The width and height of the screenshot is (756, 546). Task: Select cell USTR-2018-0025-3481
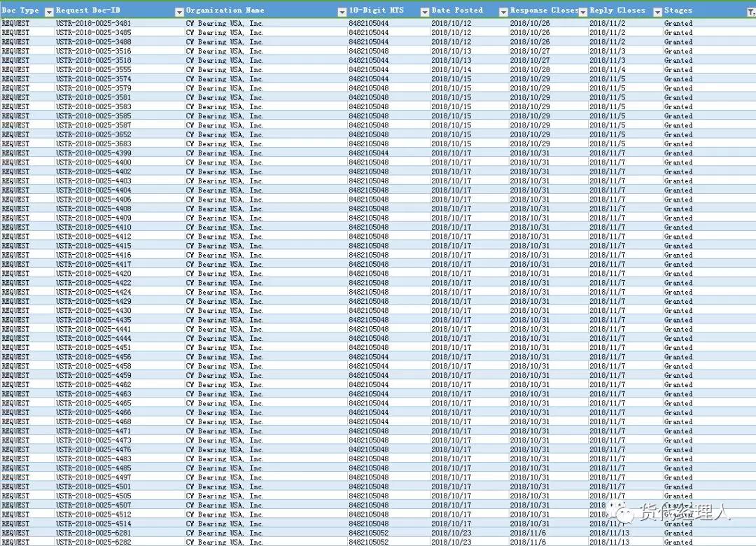pyautogui.click(x=94, y=23)
